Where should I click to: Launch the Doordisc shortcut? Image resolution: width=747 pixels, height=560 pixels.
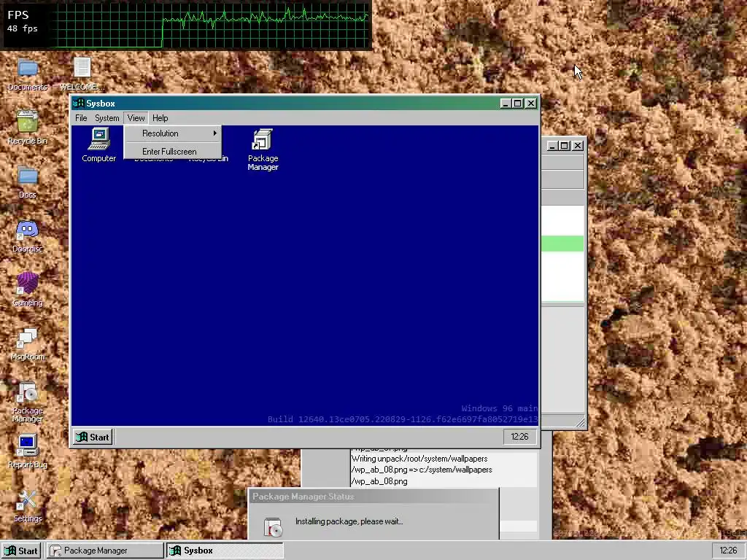point(28,236)
